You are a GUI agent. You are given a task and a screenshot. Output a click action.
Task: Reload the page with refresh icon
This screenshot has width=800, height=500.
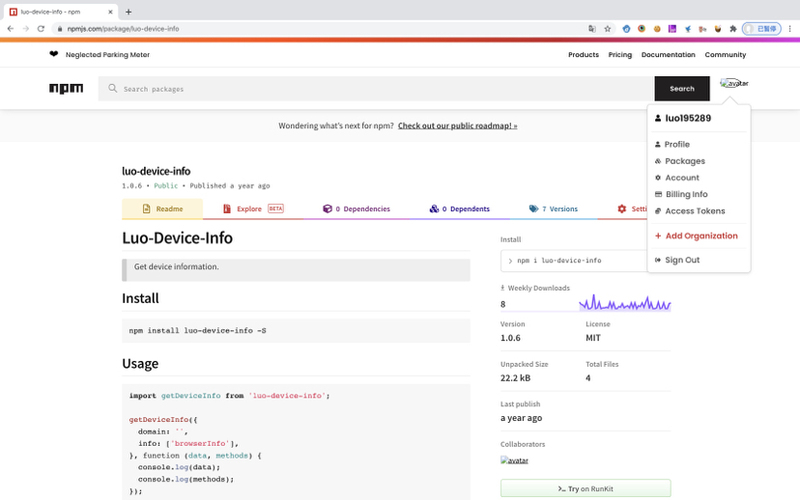[41, 29]
